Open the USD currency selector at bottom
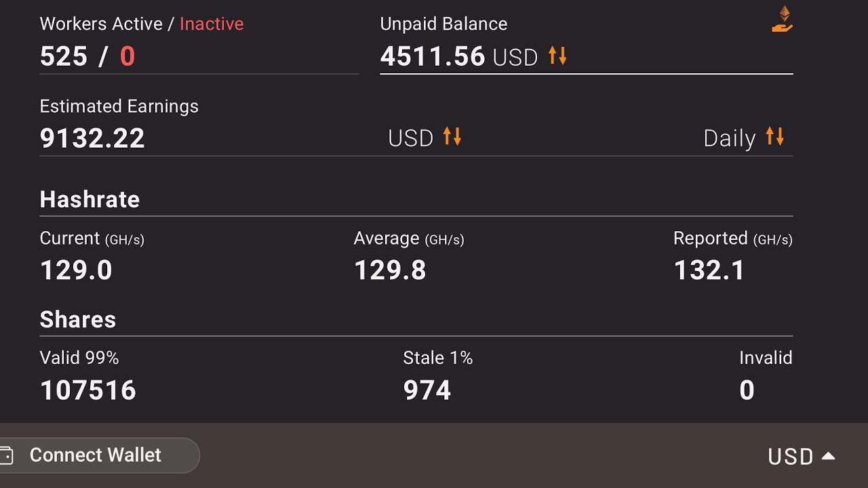The height and width of the screenshot is (488, 868). pos(801,456)
